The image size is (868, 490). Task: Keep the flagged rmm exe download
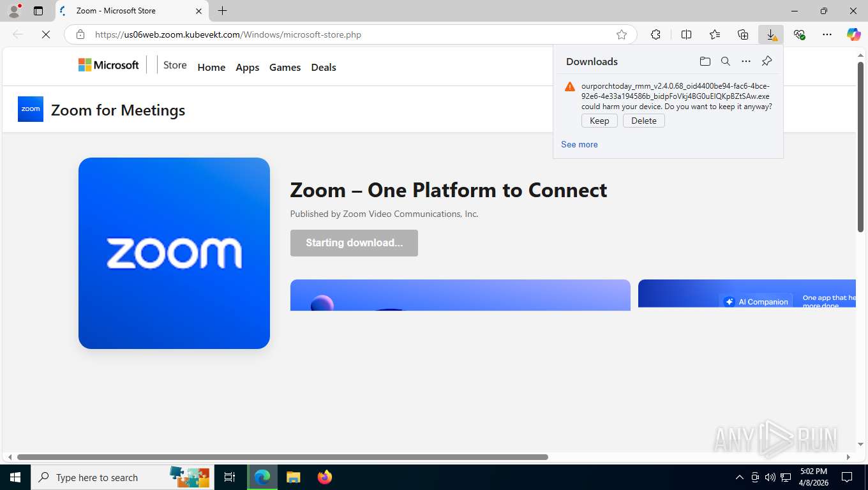tap(599, 121)
